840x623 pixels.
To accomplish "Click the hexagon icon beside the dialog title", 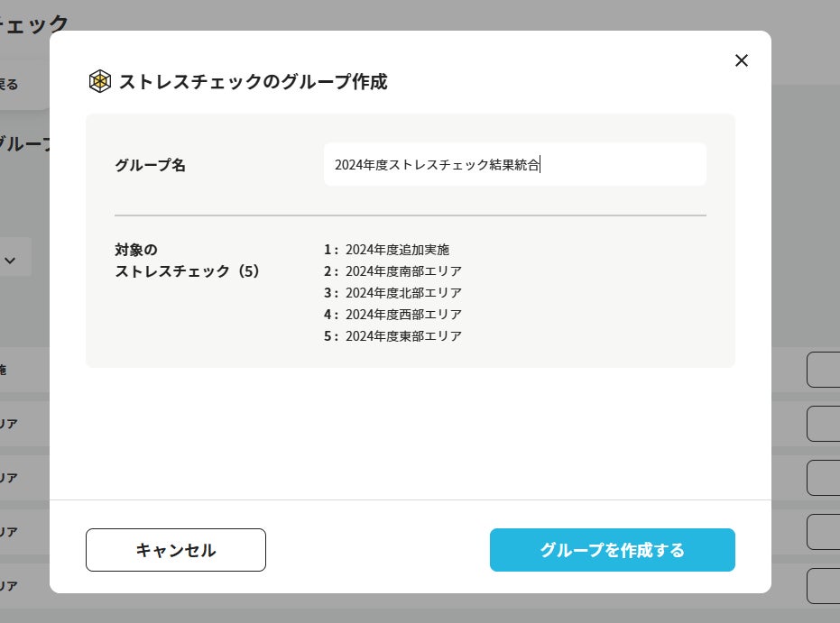I will [100, 81].
